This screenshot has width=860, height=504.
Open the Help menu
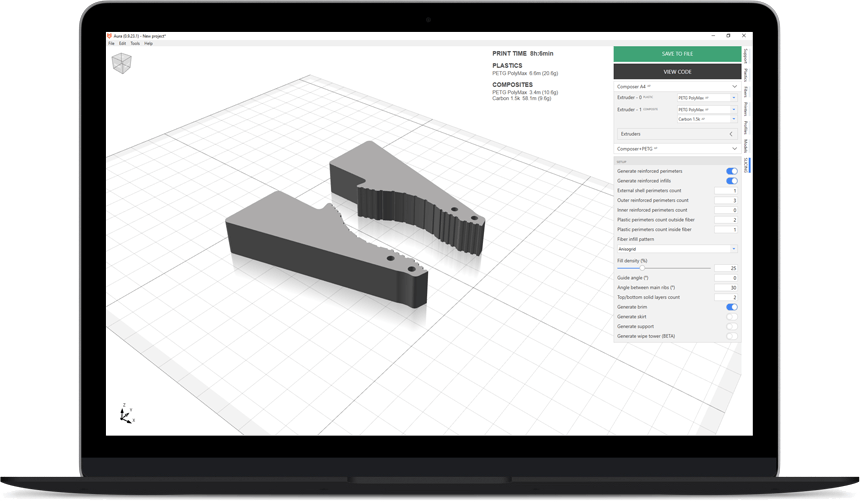pyautogui.click(x=148, y=43)
